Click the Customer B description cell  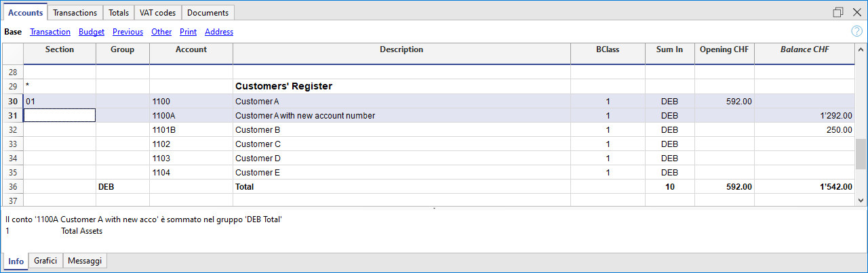pyautogui.click(x=401, y=130)
